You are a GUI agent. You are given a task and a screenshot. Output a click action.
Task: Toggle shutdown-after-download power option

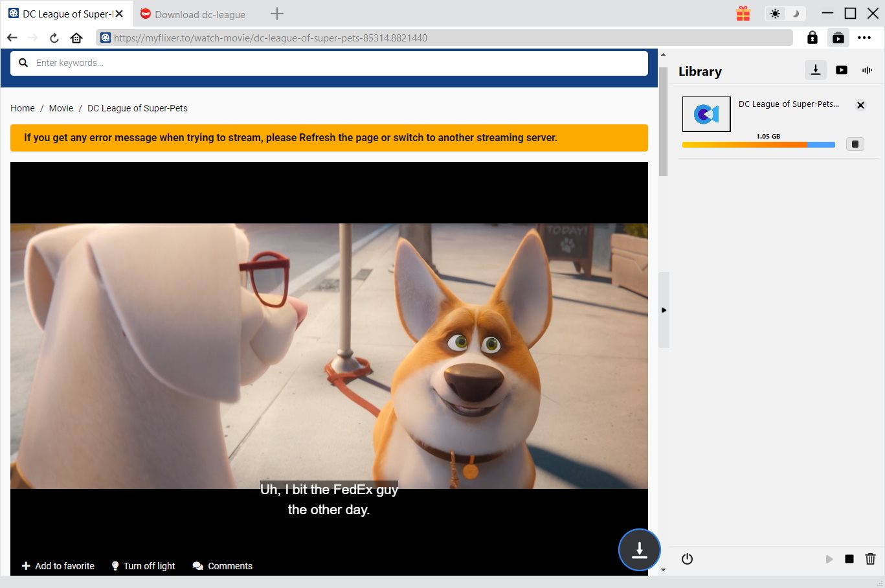687,559
